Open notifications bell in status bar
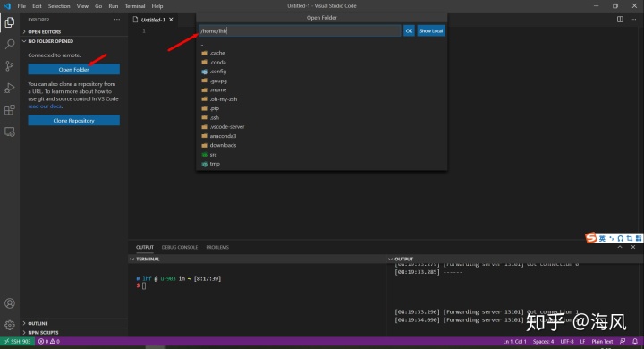The height and width of the screenshot is (349, 644). click(x=635, y=341)
